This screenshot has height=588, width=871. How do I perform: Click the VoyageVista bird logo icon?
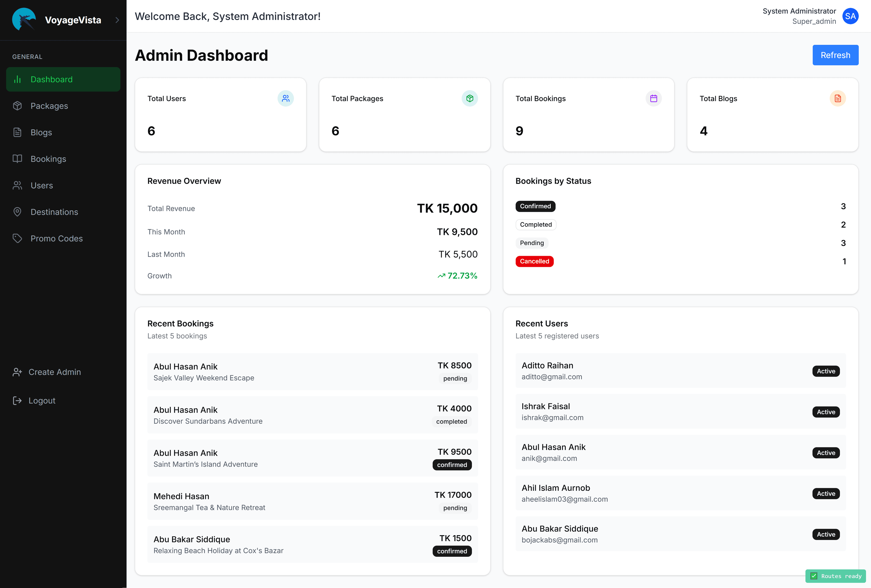pos(24,20)
